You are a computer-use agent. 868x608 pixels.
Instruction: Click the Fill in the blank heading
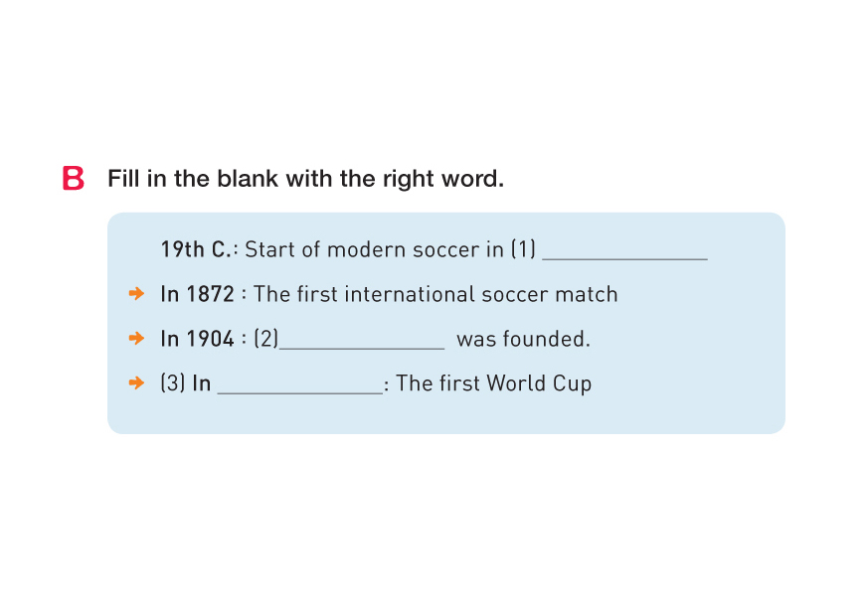(x=305, y=179)
